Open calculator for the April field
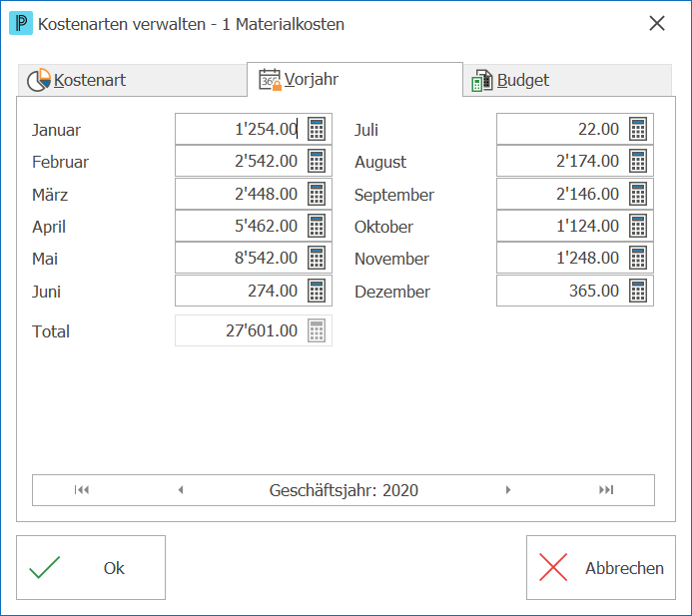Screen dimensions: 692x616 [317, 226]
